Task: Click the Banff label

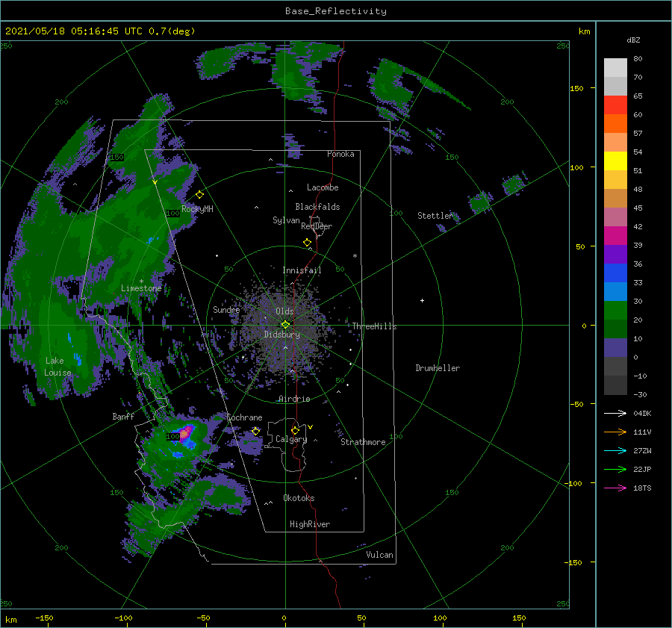Action: tap(123, 417)
